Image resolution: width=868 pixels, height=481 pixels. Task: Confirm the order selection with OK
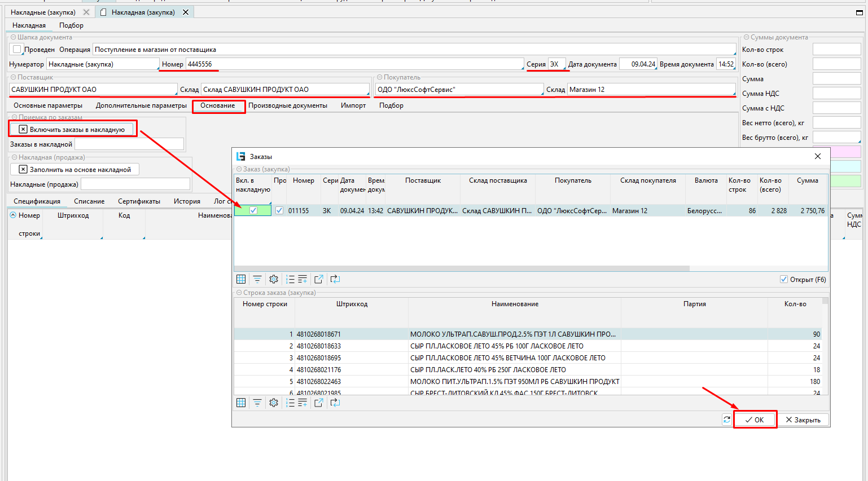coord(755,420)
